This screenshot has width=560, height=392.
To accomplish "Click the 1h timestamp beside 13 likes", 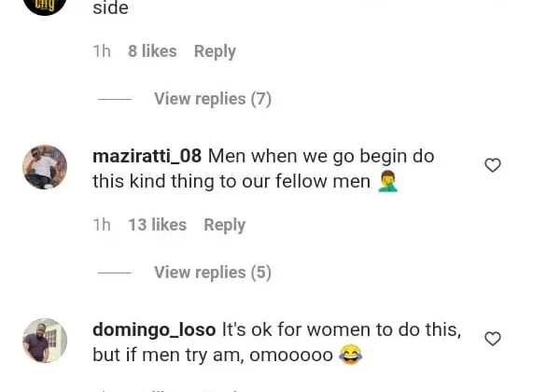I will tap(102, 225).
